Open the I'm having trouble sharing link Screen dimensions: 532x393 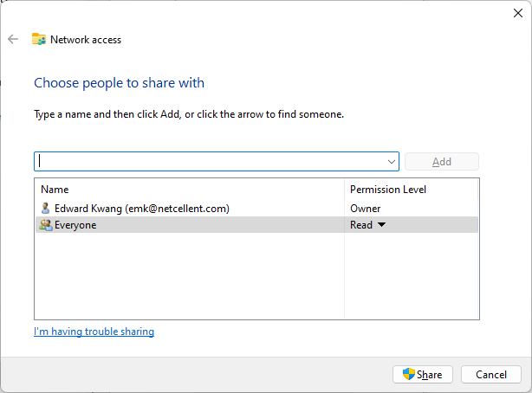(x=94, y=332)
